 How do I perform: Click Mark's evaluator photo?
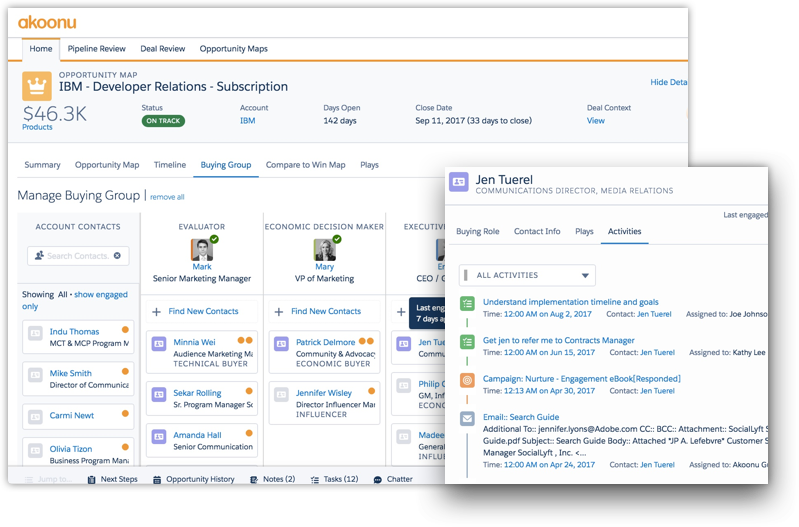click(x=202, y=250)
